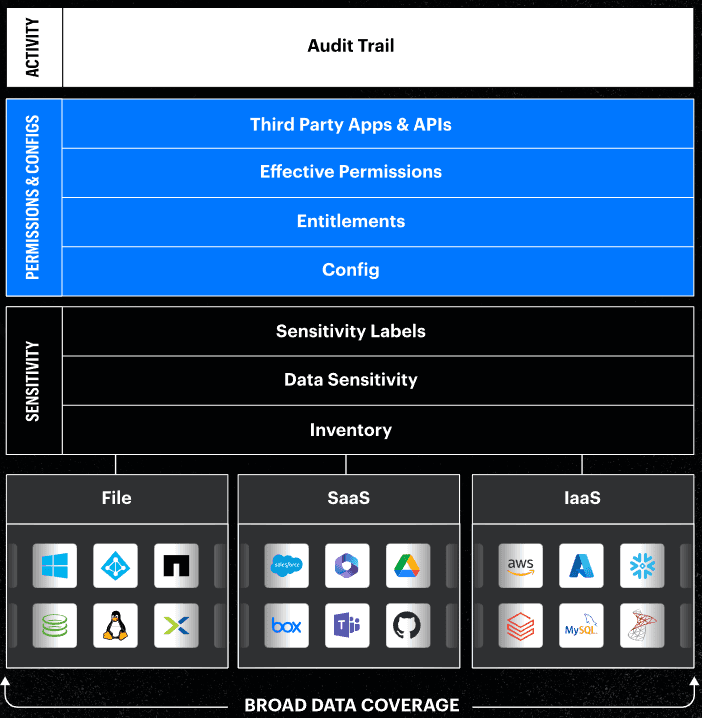Select the Entitlements row
702x718 pixels.
[x=378, y=222]
